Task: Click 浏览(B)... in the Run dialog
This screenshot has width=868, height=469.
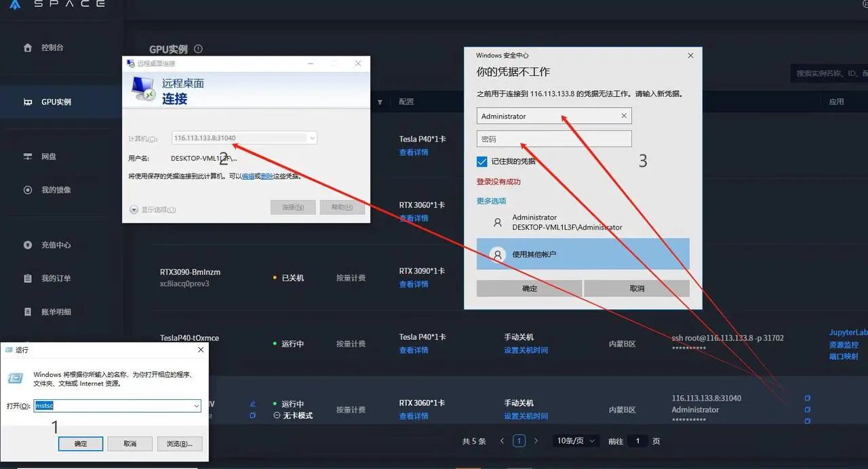Action: tap(180, 443)
